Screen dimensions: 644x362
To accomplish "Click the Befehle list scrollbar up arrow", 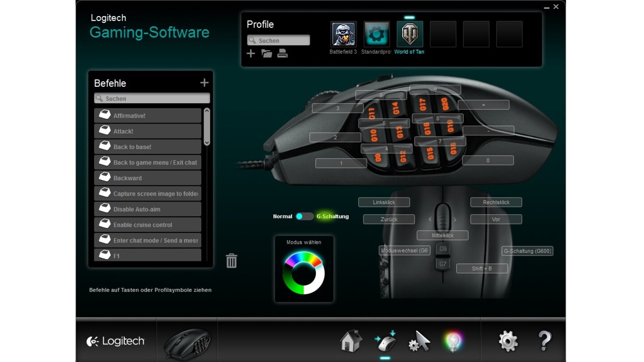I will point(207,111).
